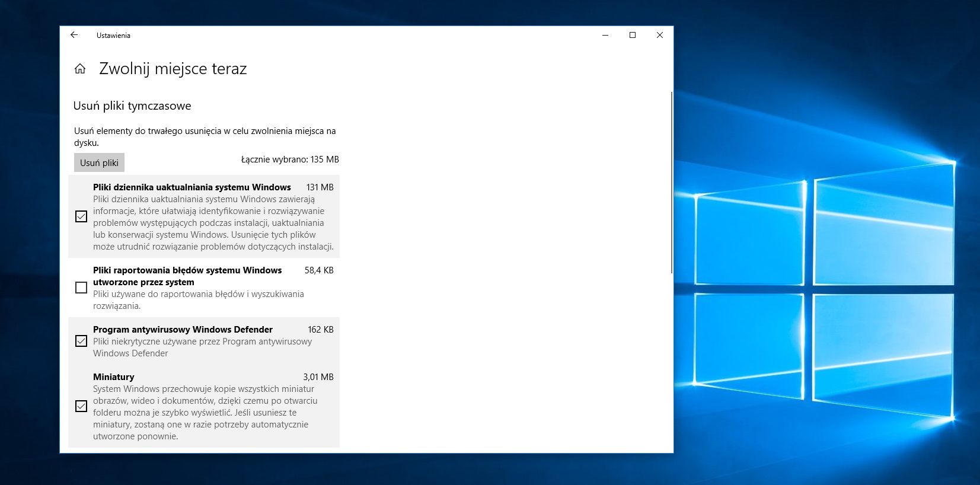980x485 pixels.
Task: Click the 'Łącznie wybrano: 135 MB' text
Action: pos(290,159)
